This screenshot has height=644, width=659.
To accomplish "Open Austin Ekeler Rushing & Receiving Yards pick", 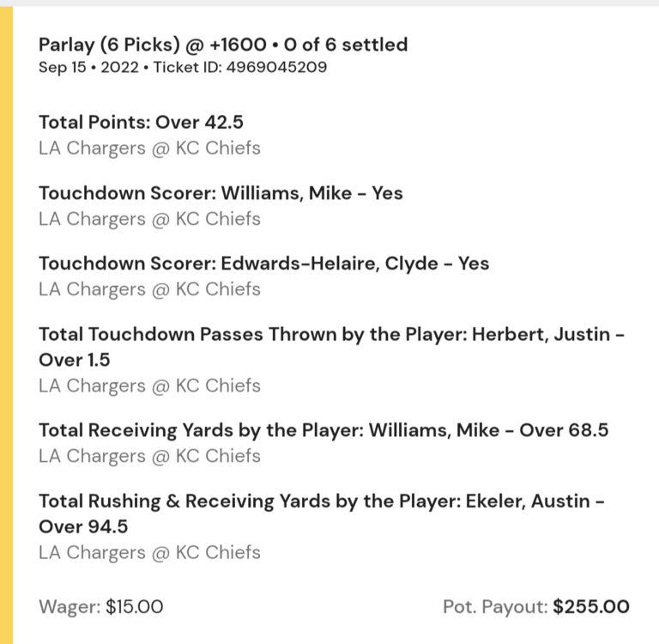I will tap(322, 501).
